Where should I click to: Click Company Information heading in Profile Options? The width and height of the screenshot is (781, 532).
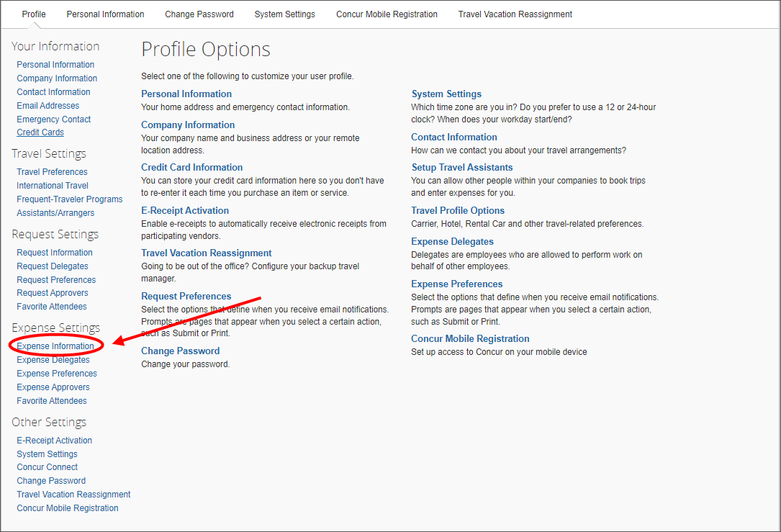188,125
